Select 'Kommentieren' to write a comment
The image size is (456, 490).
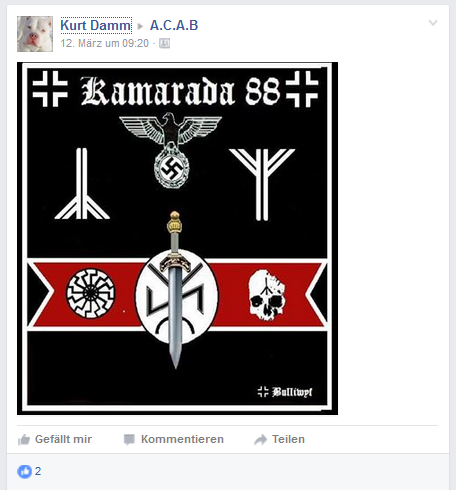[173, 439]
